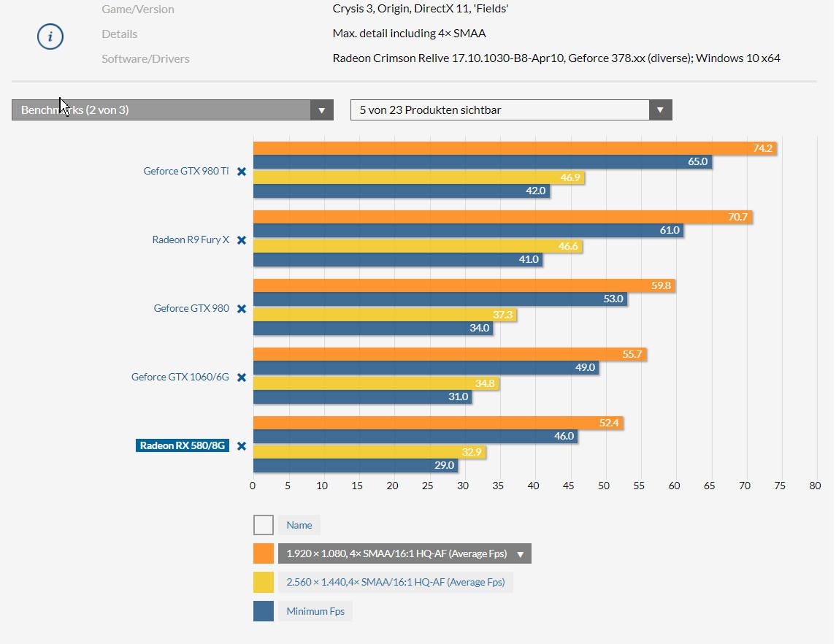Click the Details field label
This screenshot has width=836, height=644.
coord(120,34)
